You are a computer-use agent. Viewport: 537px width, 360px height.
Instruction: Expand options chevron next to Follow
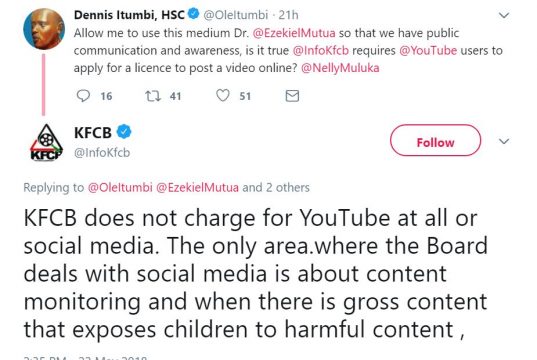[504, 141]
